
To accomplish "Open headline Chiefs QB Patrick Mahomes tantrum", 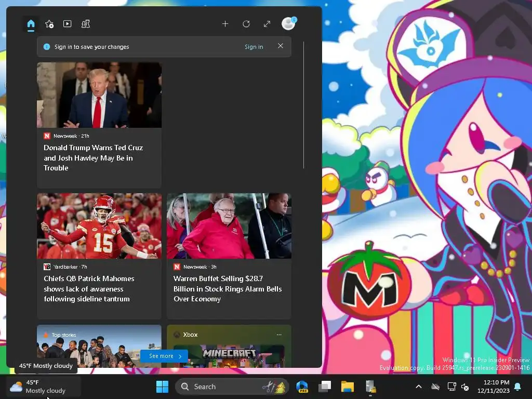I will click(x=89, y=289).
